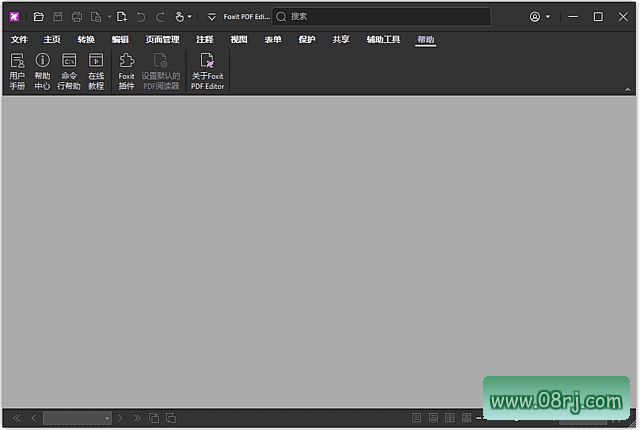Select the 帮助 tab
Image resolution: width=640 pixels, height=430 pixels.
(x=426, y=39)
